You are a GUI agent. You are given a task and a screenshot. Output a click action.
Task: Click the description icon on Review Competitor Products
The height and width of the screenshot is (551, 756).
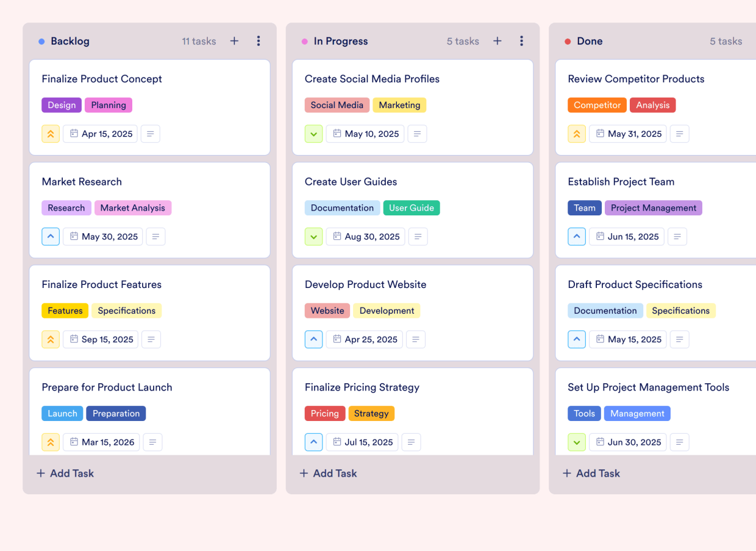tap(679, 134)
